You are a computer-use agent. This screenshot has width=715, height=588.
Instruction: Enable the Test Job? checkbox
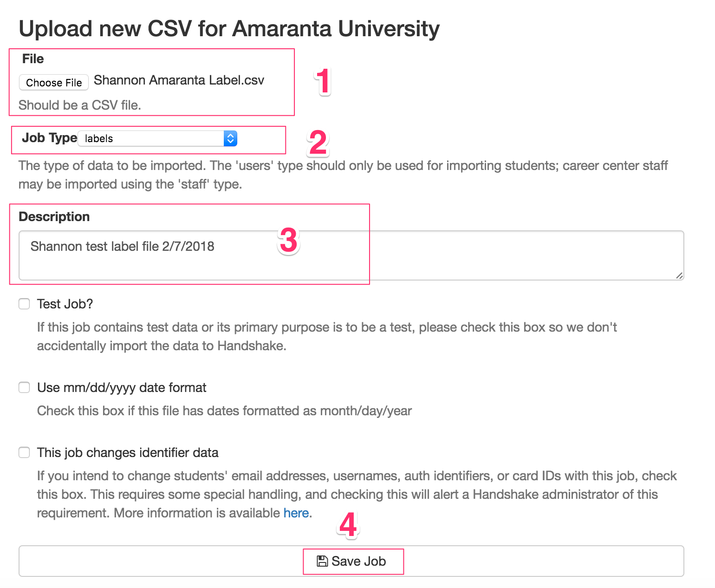click(x=24, y=304)
